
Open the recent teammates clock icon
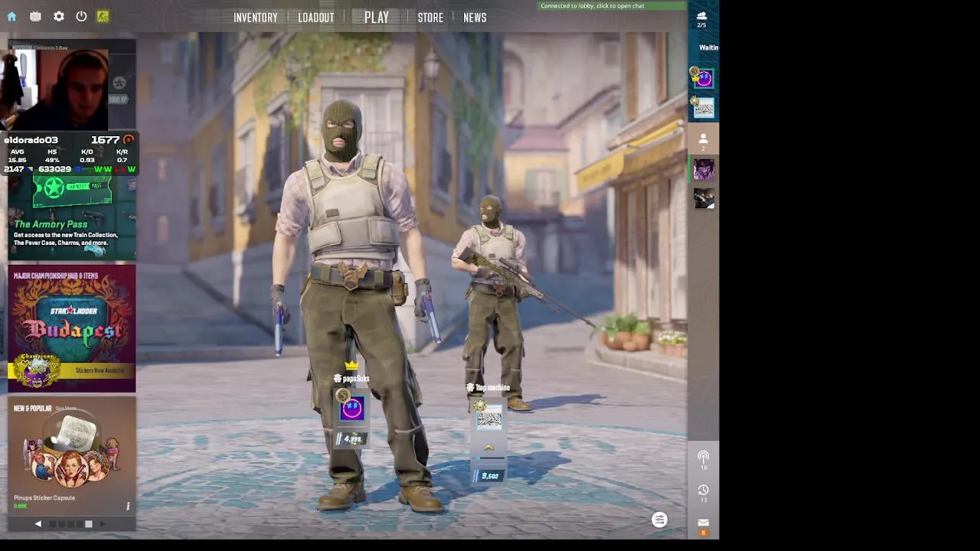[703, 491]
